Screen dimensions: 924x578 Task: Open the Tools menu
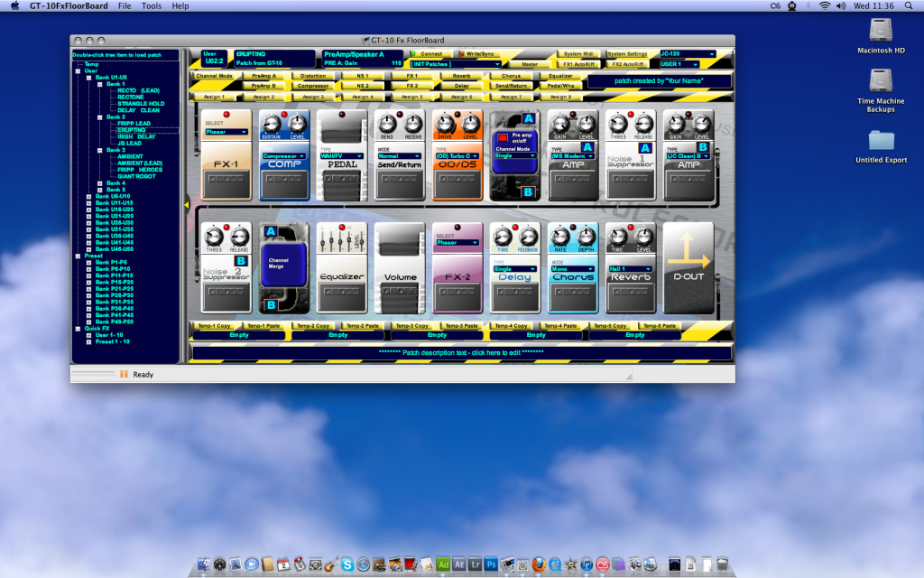(x=152, y=6)
